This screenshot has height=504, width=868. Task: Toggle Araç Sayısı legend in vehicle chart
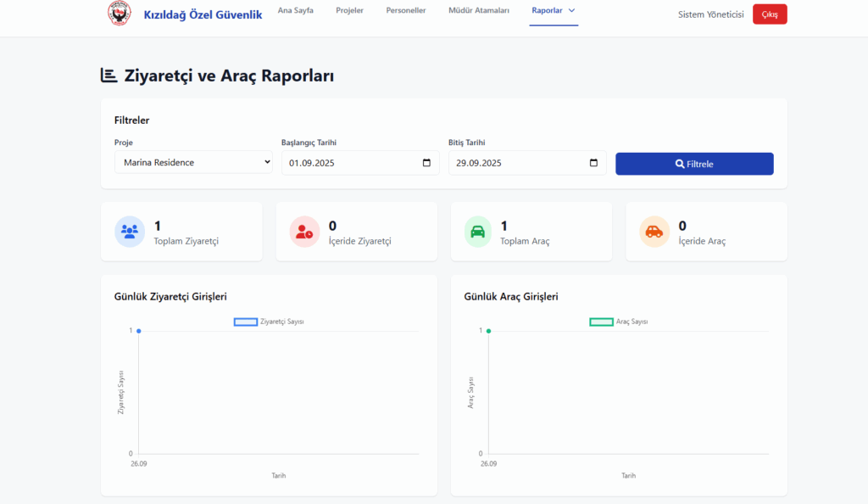tap(619, 322)
